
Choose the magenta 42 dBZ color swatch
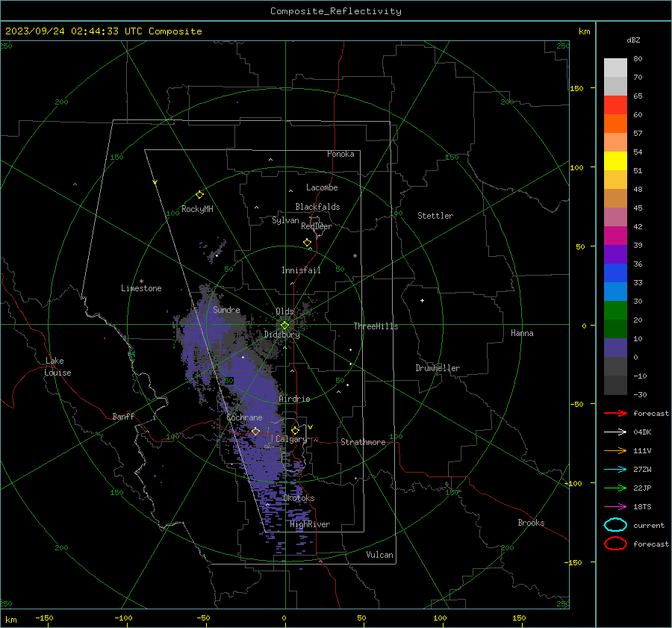pyautogui.click(x=615, y=236)
